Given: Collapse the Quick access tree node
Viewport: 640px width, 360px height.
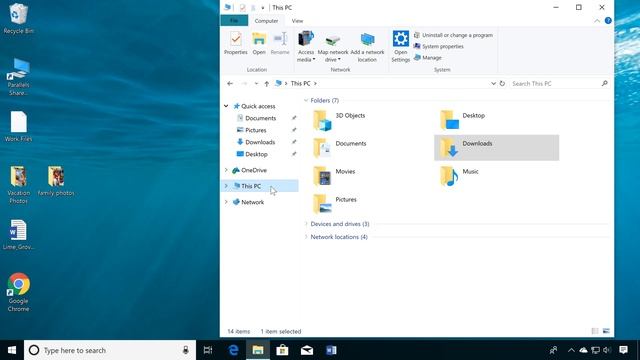Looking at the screenshot, I should [x=226, y=106].
